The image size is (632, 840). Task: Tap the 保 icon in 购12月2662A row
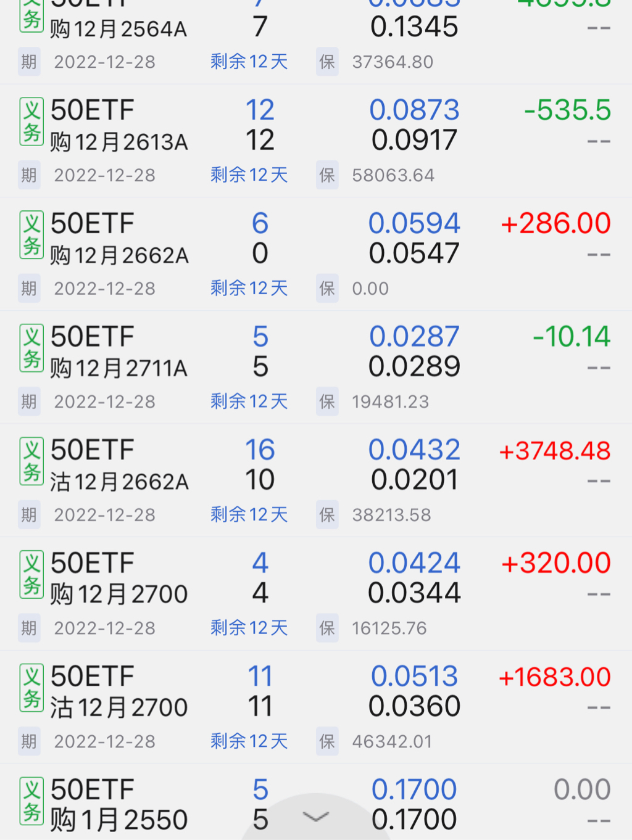[x=327, y=289]
